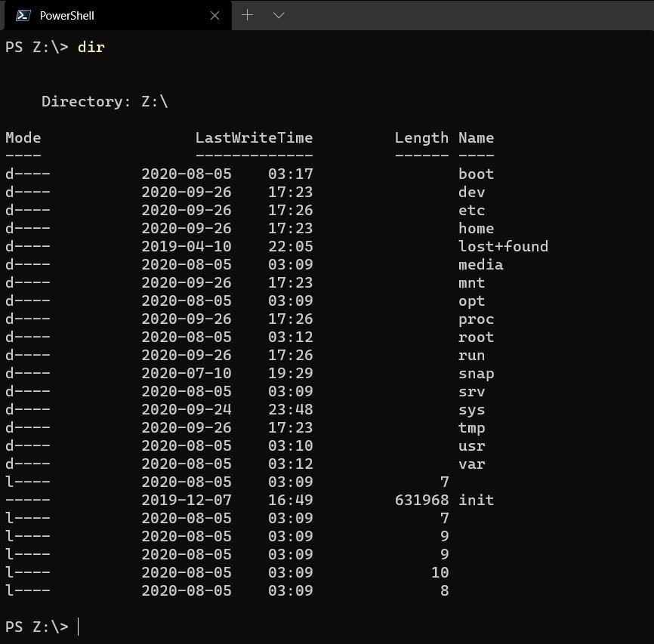Click the 'var' directory name

(x=471, y=464)
